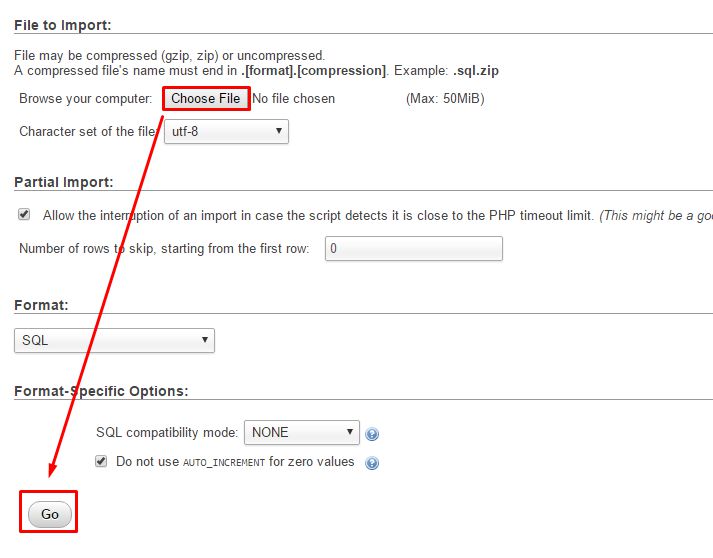Screen dimensions: 713x558
Task: Toggle the allow interruption of import checkbox
Action: [24, 214]
